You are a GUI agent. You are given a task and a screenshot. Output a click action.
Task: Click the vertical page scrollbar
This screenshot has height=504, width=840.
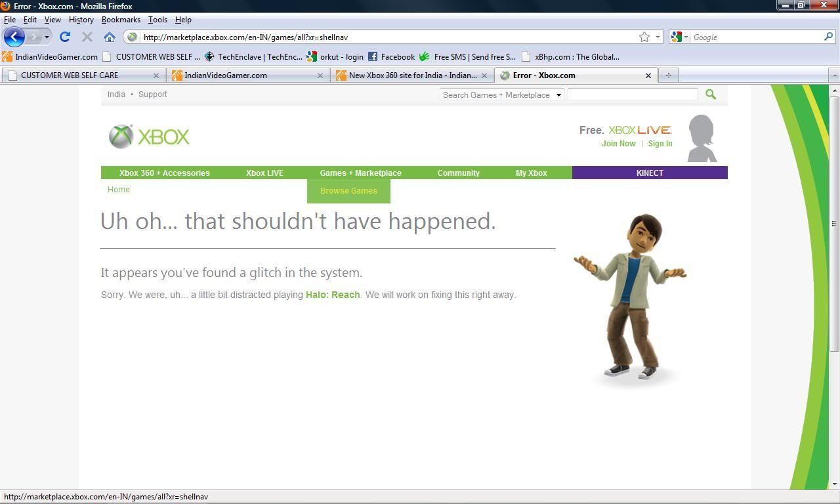click(x=834, y=223)
